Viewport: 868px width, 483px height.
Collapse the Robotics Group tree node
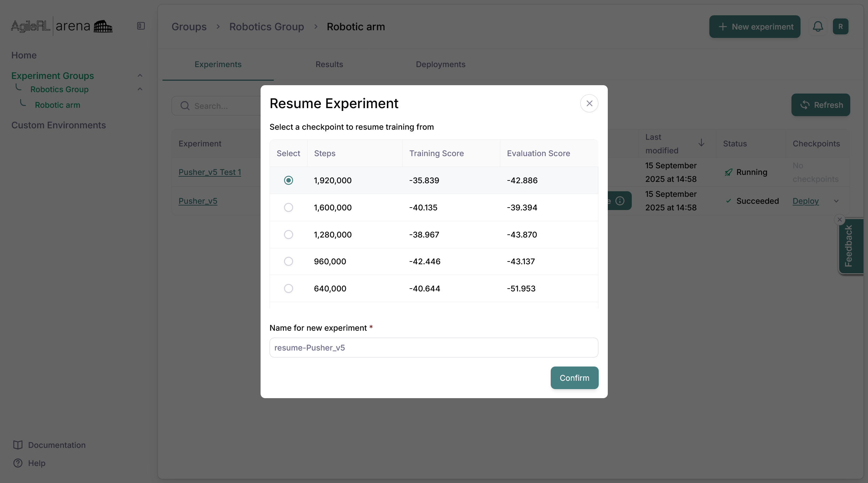[x=140, y=89]
